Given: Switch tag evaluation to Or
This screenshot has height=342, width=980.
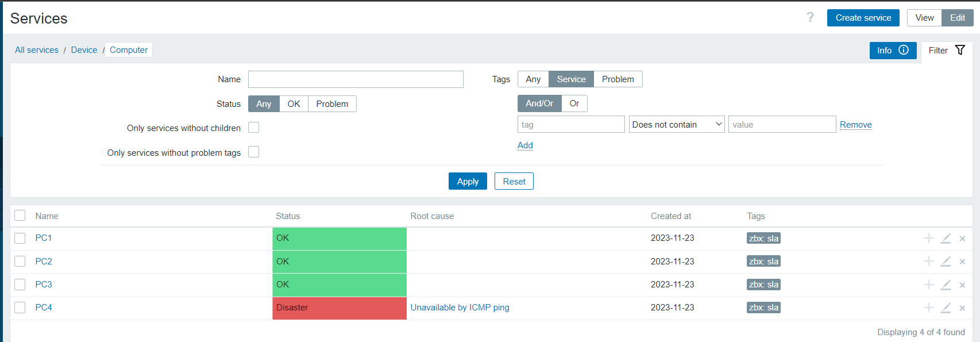Looking at the screenshot, I should coord(574,103).
